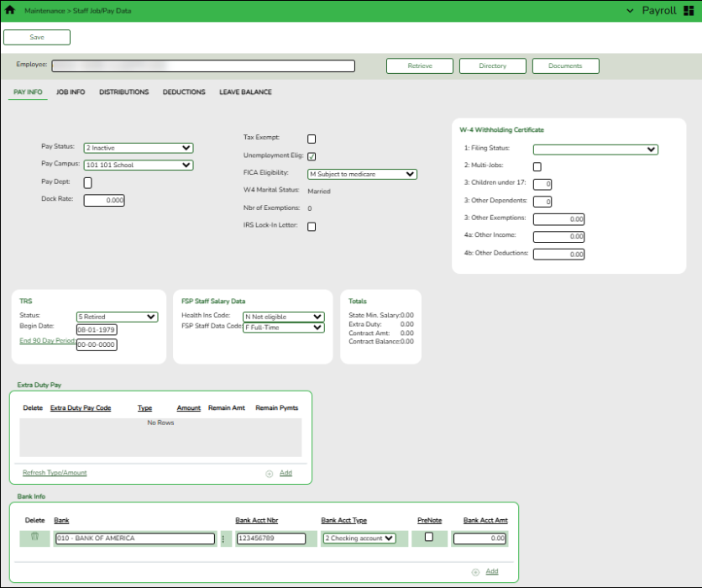Sort by the Bank column header
Image resolution: width=702 pixels, height=588 pixels.
point(61,520)
